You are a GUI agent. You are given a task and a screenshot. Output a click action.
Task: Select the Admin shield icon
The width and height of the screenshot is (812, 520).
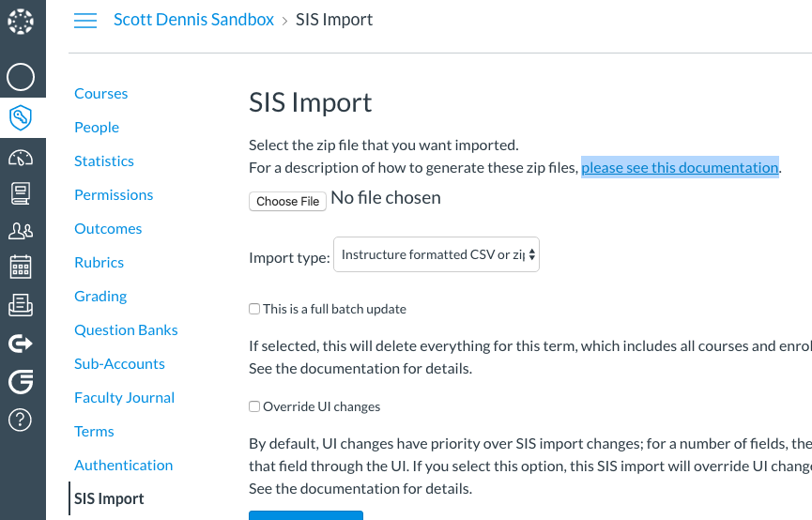click(21, 117)
